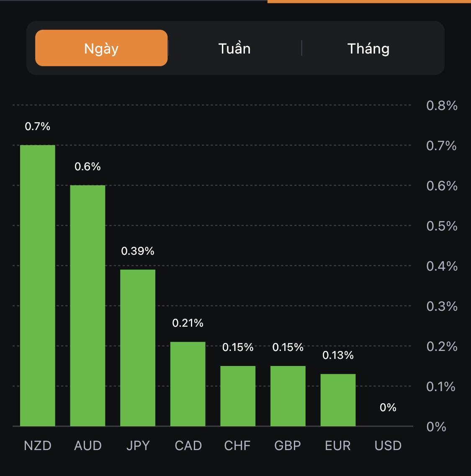
Task: Click the CHF green bar
Action: coord(238,396)
